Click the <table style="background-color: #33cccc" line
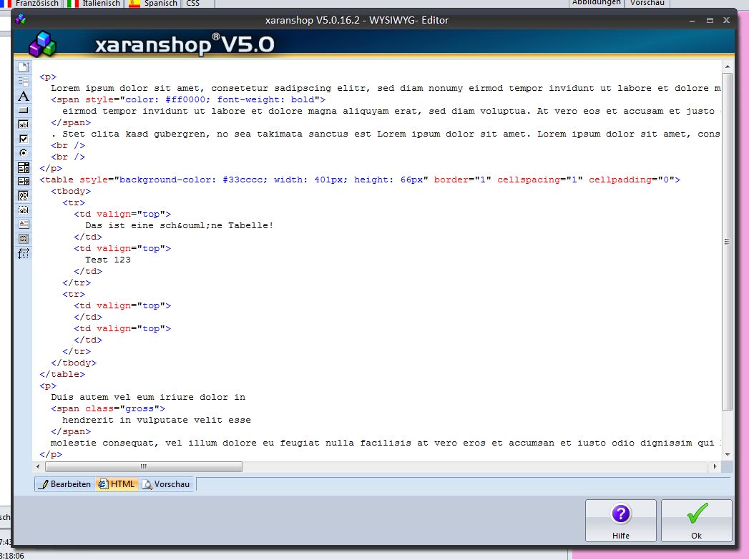 click(360, 180)
